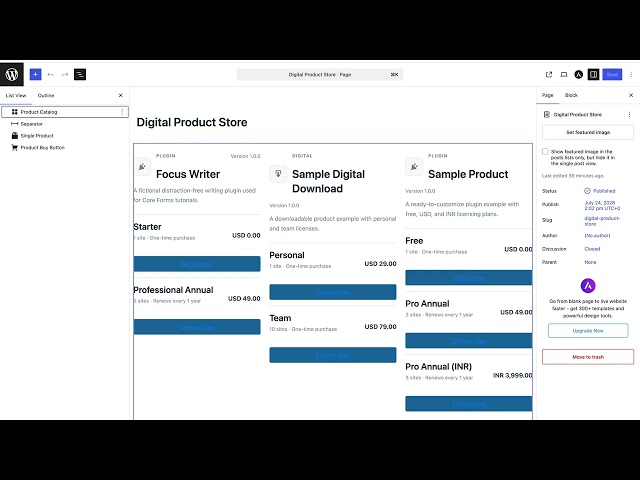The height and width of the screenshot is (480, 640).
Task: Select the Product Catalog block
Action: pos(65,112)
